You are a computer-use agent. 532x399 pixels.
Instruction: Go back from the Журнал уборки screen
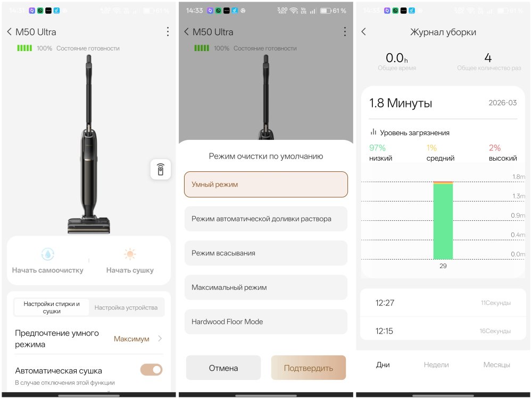point(364,32)
